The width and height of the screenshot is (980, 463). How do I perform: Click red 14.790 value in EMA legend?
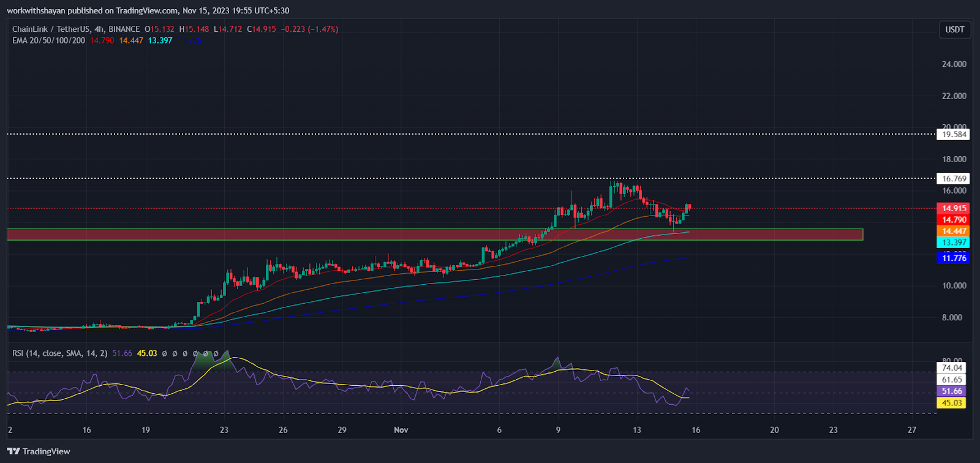102,40
